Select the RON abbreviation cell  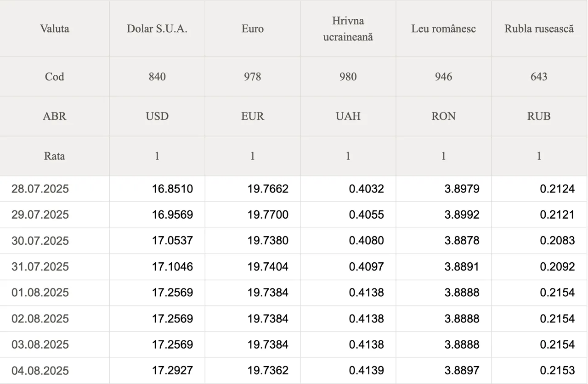click(x=444, y=116)
